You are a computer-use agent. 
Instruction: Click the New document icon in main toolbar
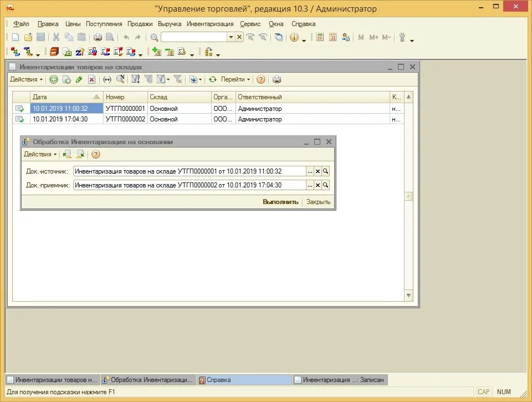point(16,37)
